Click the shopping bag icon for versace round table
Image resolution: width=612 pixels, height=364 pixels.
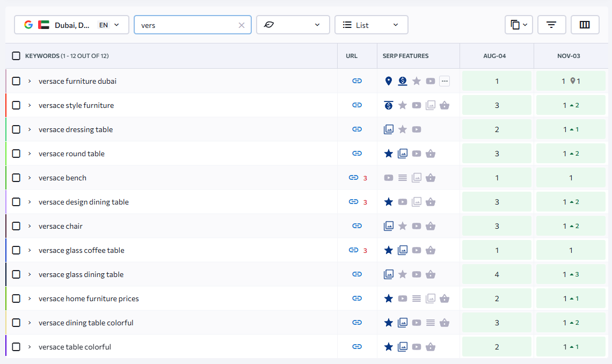[x=430, y=153]
